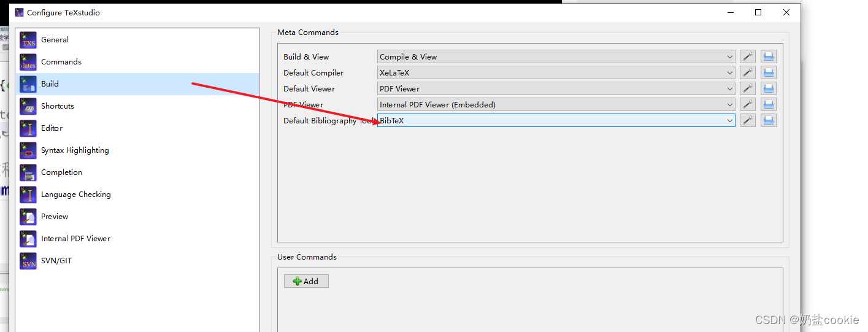
Task: Open the Internal PDF Viewer (Embedded) dropdown
Action: pyautogui.click(x=556, y=104)
